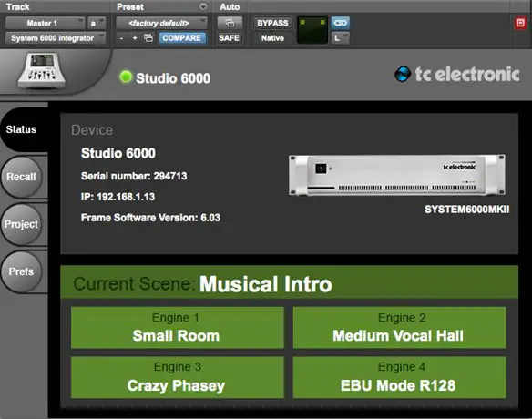Click the next preset plus button
Screen dimensions: 532x419
coord(135,38)
